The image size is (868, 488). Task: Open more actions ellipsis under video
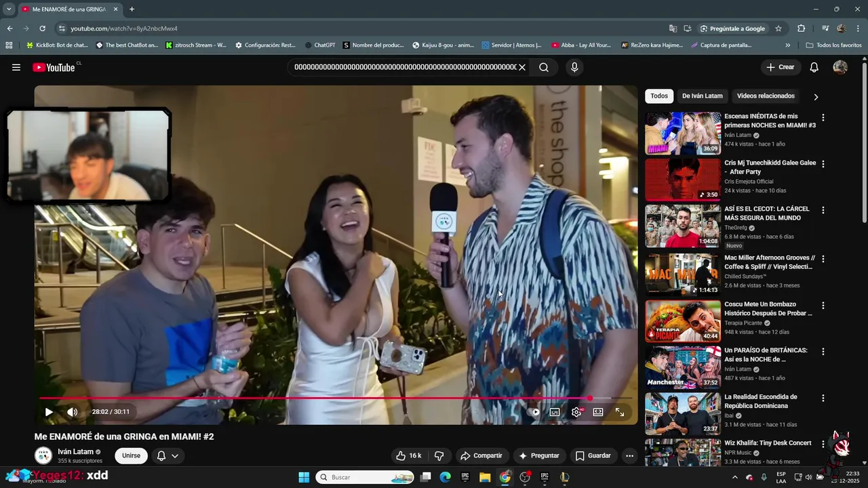coord(629,455)
